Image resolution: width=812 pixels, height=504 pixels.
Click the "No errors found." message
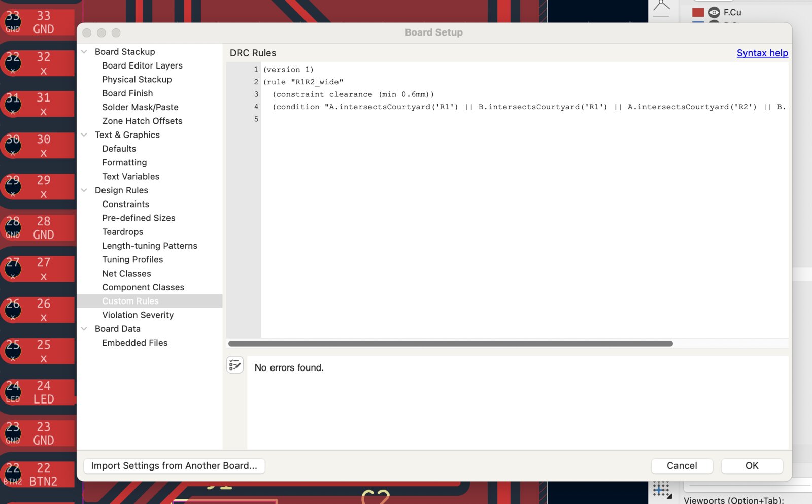[x=289, y=367]
